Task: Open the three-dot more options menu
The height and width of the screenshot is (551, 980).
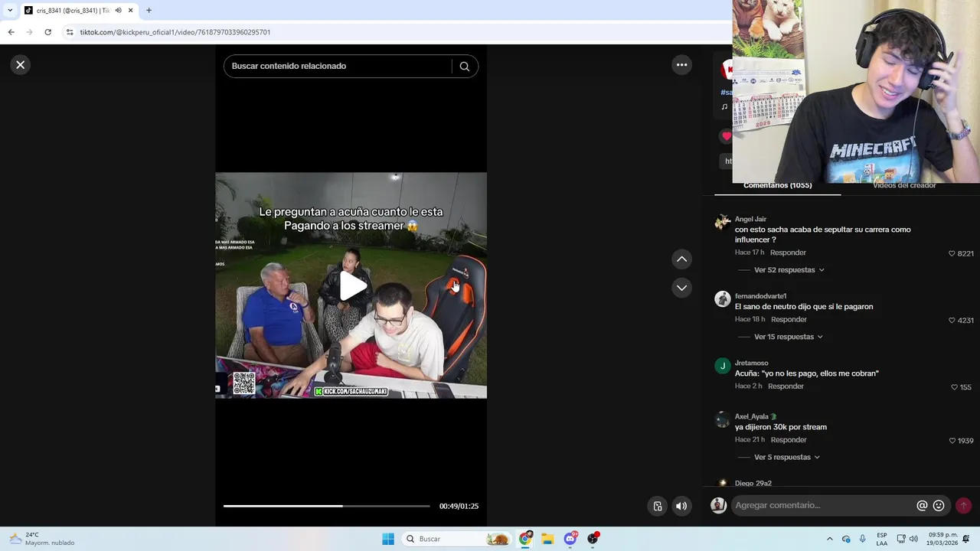Action: click(x=681, y=65)
